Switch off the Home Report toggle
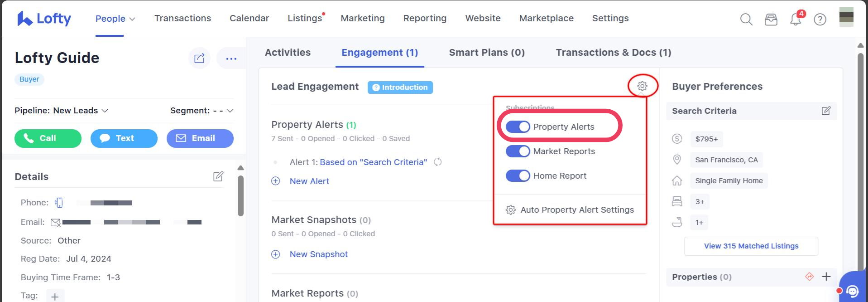Image resolution: width=868 pixels, height=302 pixels. click(x=518, y=176)
